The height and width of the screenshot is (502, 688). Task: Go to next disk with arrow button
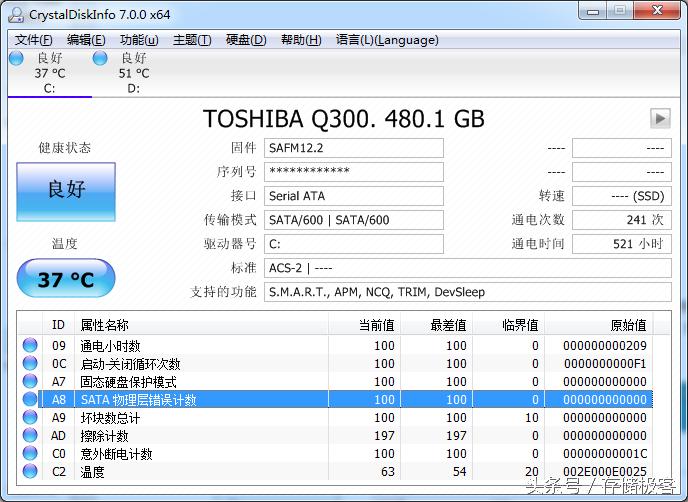(660, 118)
